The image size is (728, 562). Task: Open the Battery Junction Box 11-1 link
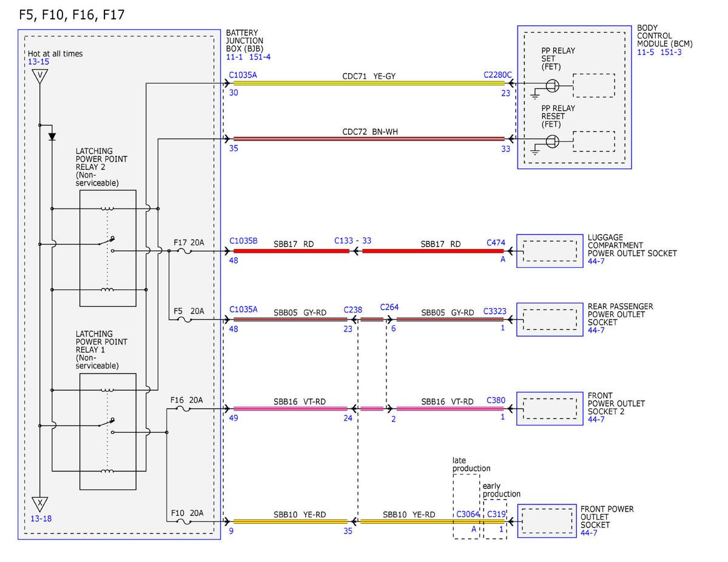234,57
